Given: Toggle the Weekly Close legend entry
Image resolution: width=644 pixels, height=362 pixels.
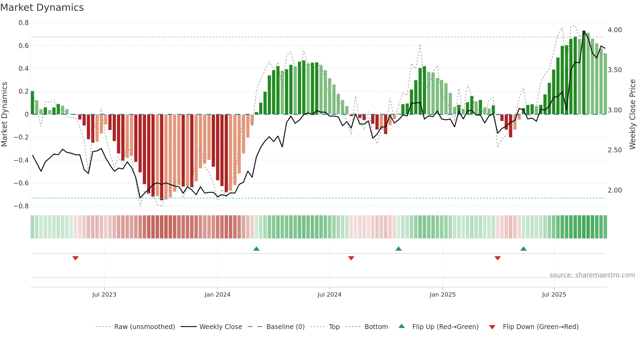Looking at the screenshot, I should coord(211,327).
